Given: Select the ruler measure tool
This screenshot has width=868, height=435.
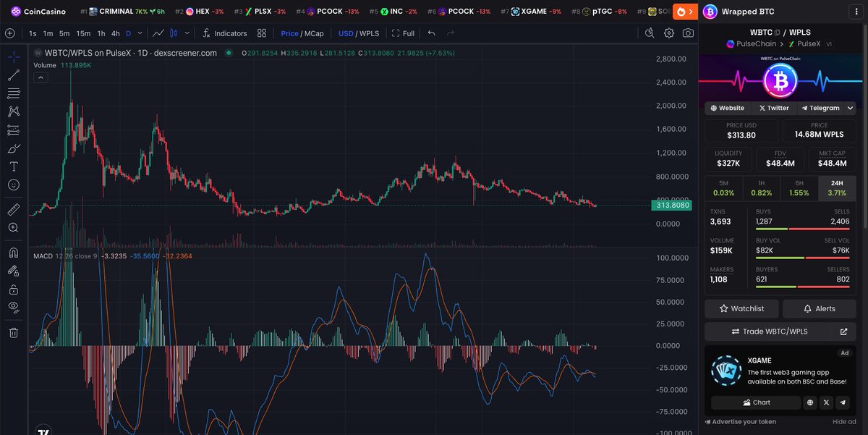Looking at the screenshot, I should (x=13, y=210).
